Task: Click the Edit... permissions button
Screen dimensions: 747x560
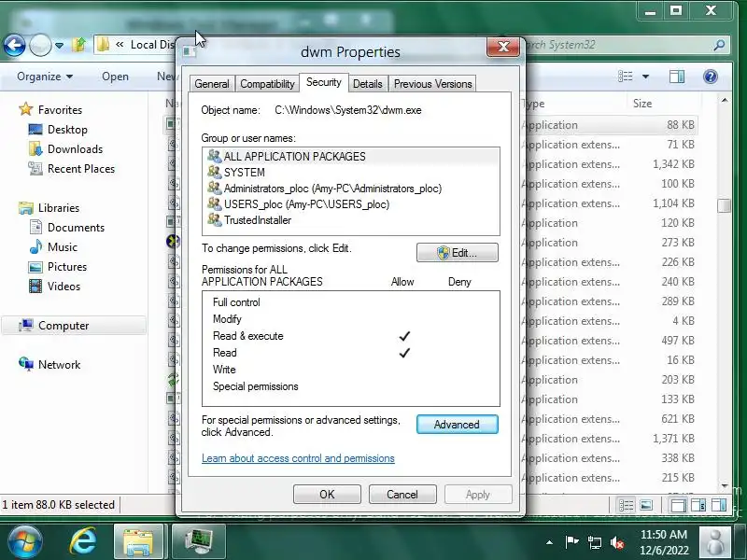Action: click(x=458, y=253)
